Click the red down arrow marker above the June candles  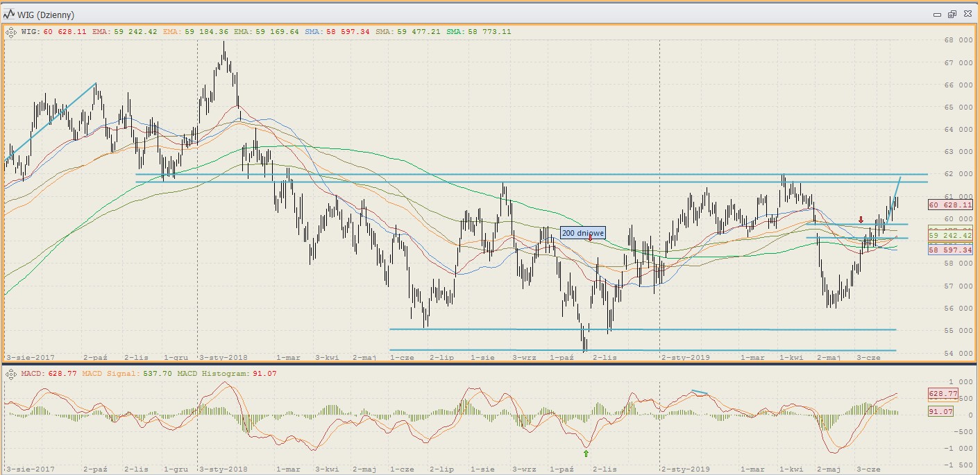click(861, 220)
